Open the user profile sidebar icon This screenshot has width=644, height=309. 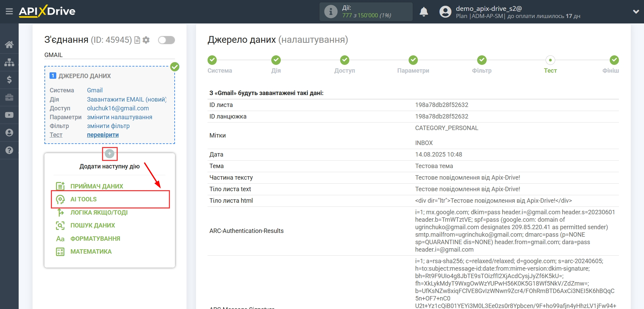[9, 132]
